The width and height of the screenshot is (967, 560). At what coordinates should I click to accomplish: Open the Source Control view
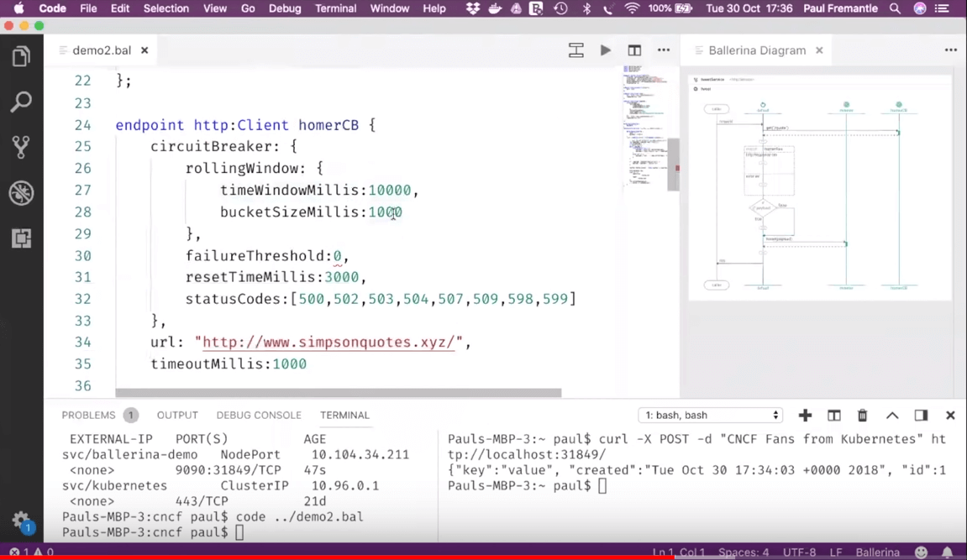point(21,147)
